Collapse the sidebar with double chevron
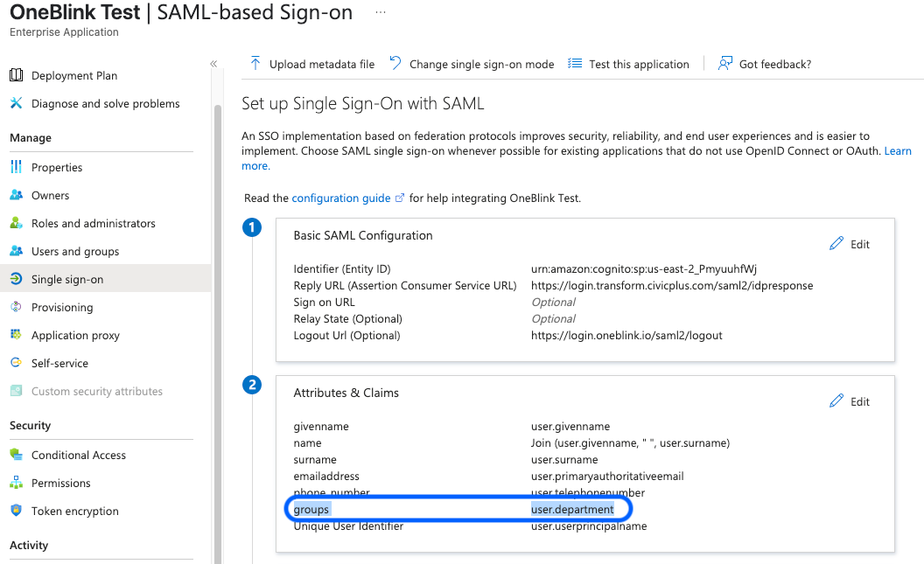 pyautogui.click(x=213, y=64)
